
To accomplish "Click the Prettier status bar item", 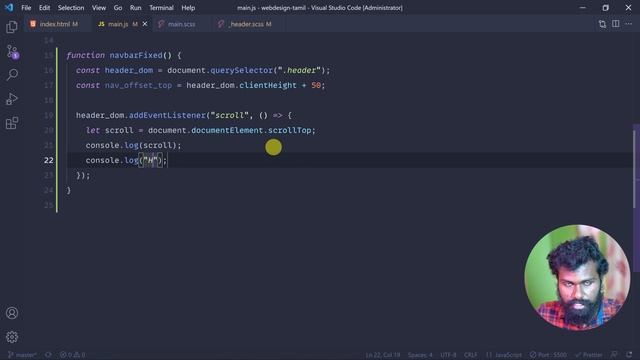I will tap(589, 355).
